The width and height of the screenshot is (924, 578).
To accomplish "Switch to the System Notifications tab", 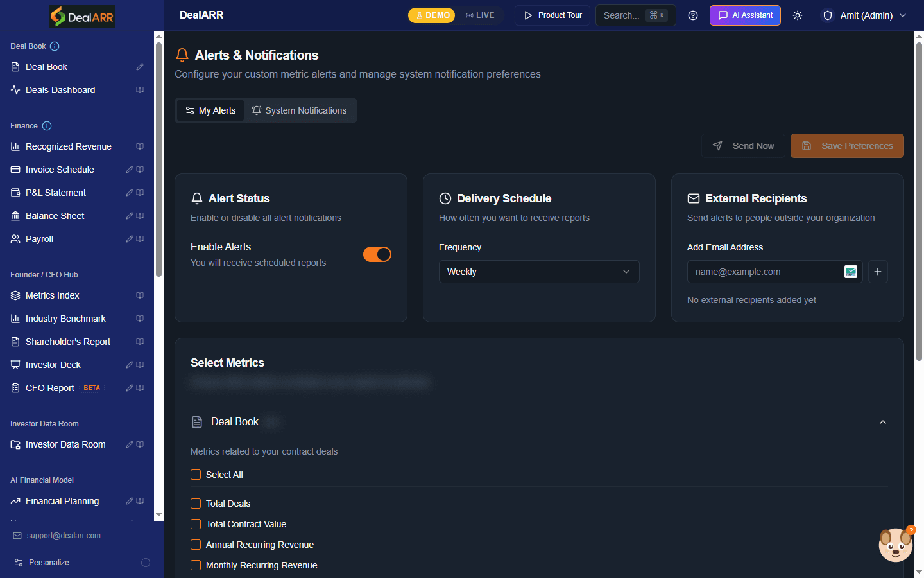I will tap(299, 110).
